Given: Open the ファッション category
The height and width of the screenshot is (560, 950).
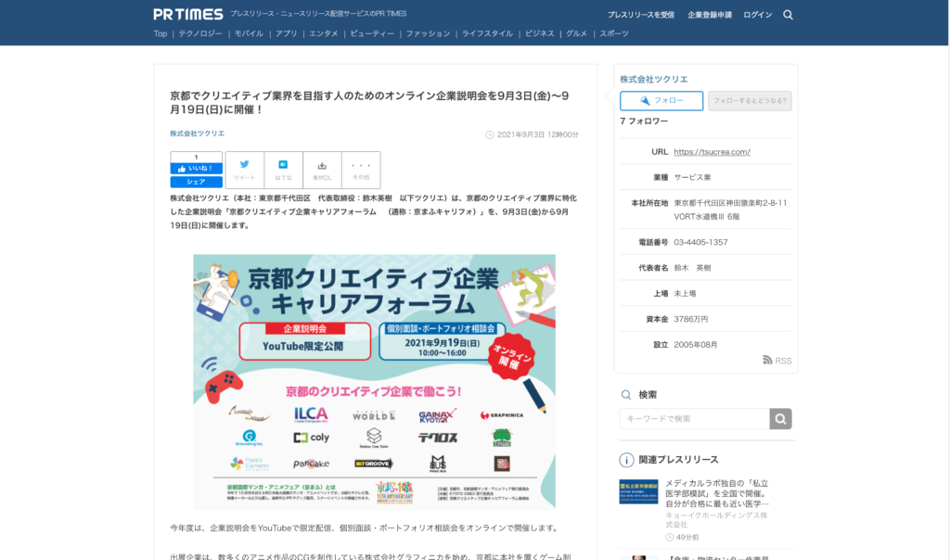Looking at the screenshot, I should (428, 33).
